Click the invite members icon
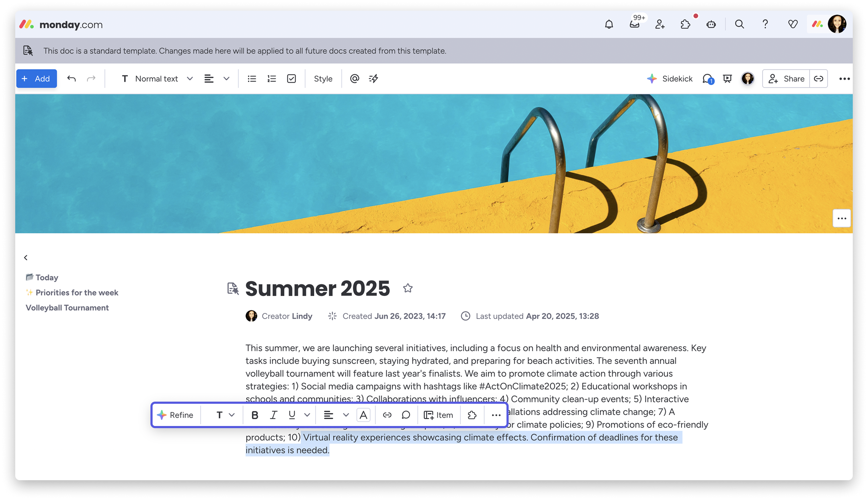868x500 pixels. pyautogui.click(x=660, y=24)
